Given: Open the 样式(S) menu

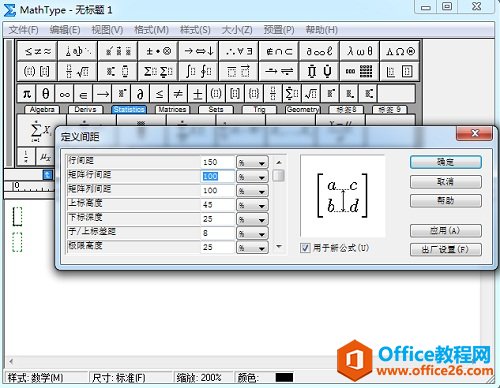Looking at the screenshot, I should click(x=195, y=30).
